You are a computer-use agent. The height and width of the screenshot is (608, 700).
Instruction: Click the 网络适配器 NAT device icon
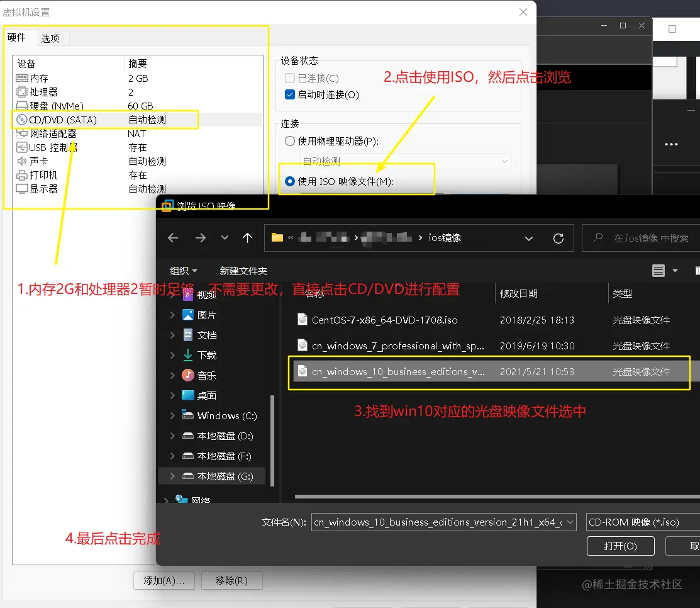click(21, 133)
